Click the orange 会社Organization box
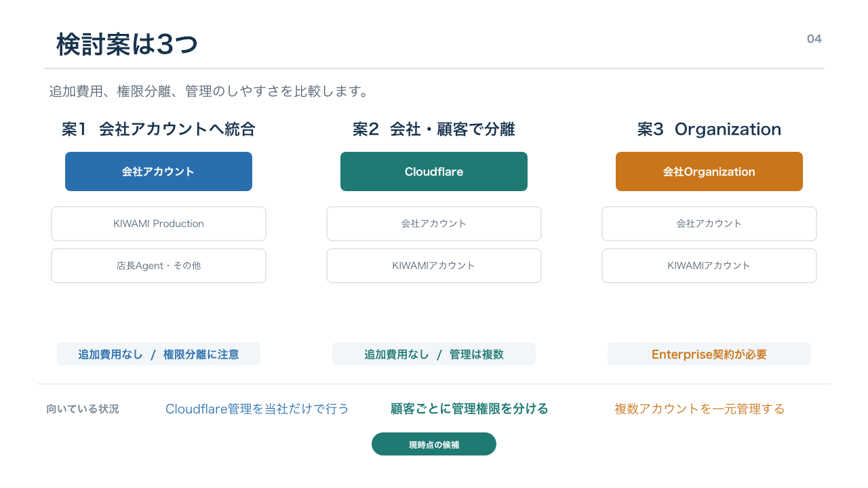The height and width of the screenshot is (488, 868). coord(709,171)
